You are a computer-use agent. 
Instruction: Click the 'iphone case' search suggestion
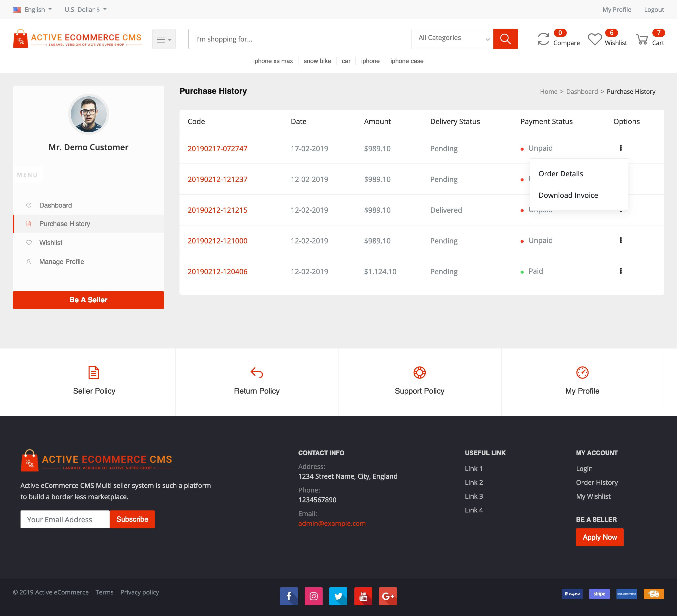407,61
